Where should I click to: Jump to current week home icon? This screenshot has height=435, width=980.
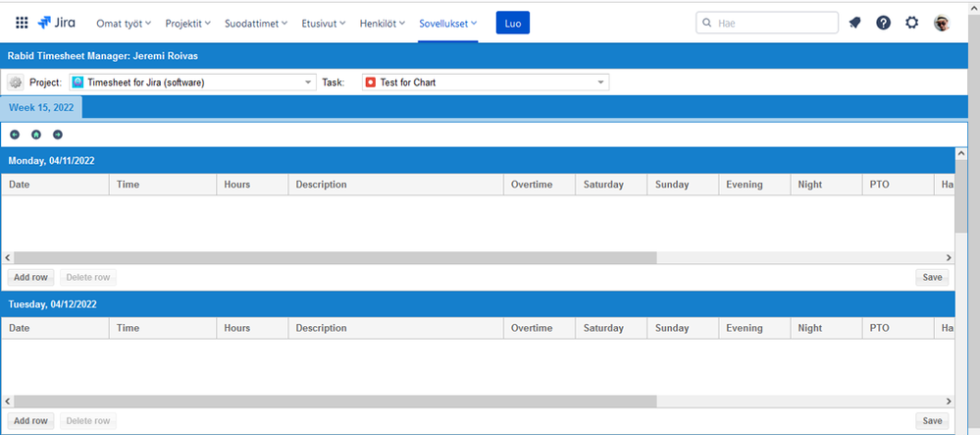click(36, 135)
